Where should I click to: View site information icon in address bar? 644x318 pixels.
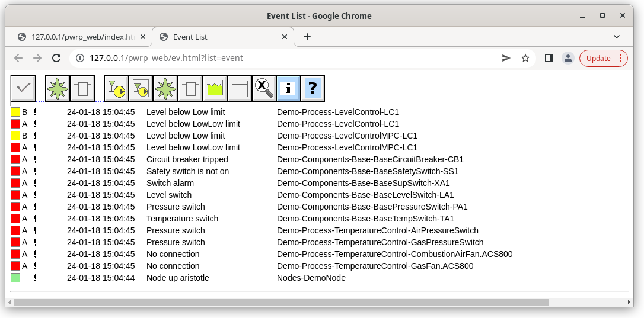coord(81,58)
